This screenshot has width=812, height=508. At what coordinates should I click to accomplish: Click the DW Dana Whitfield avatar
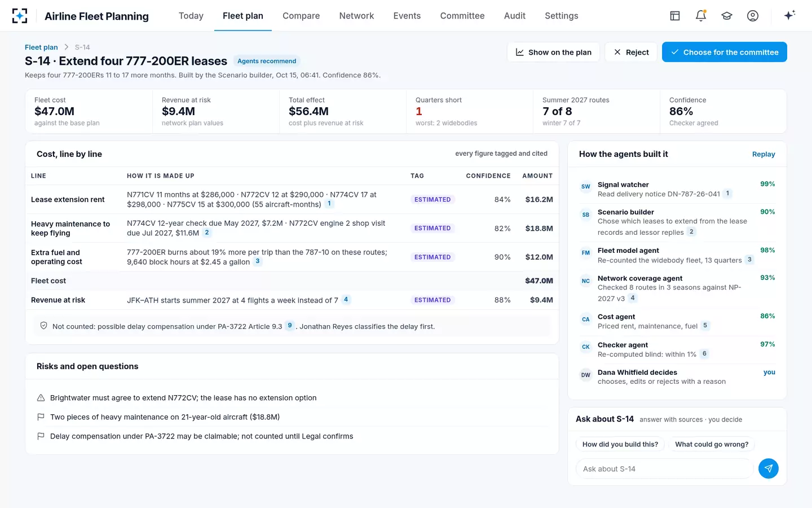pos(586,375)
